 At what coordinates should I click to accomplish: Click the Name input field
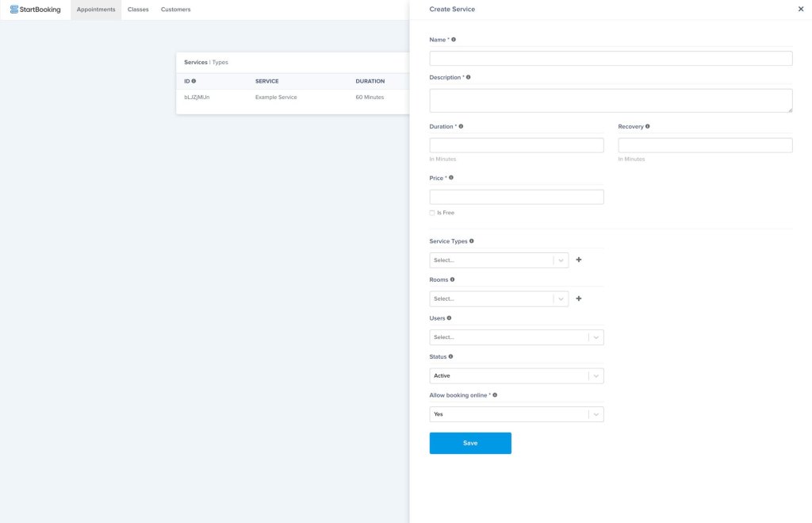tap(611, 58)
